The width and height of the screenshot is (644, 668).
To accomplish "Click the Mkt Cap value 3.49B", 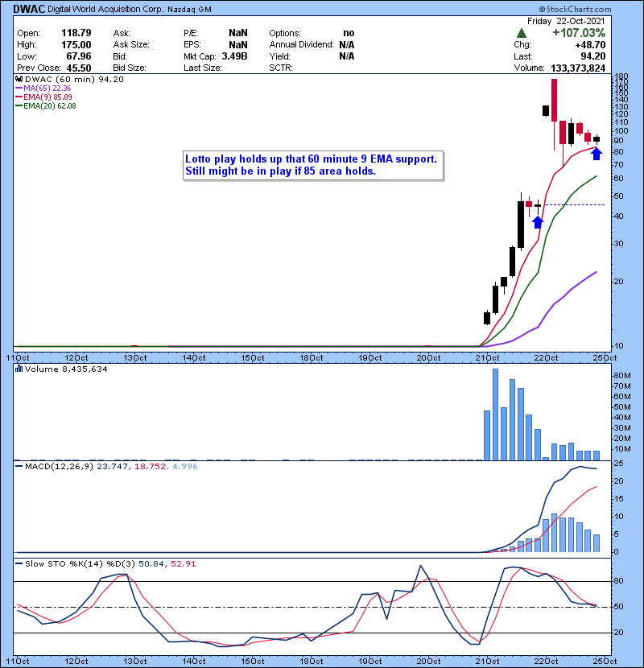I will 234,56.
